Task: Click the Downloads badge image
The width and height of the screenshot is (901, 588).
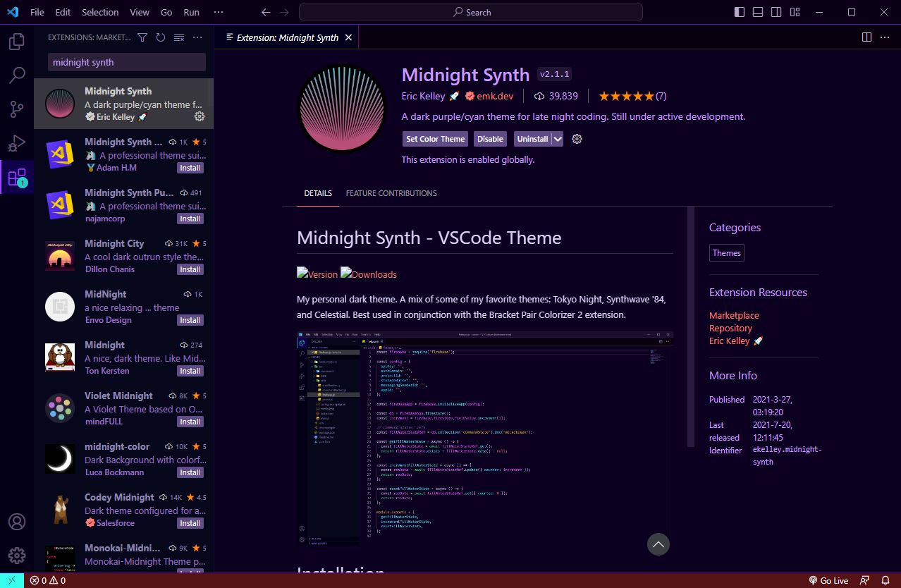Action: 369,274
